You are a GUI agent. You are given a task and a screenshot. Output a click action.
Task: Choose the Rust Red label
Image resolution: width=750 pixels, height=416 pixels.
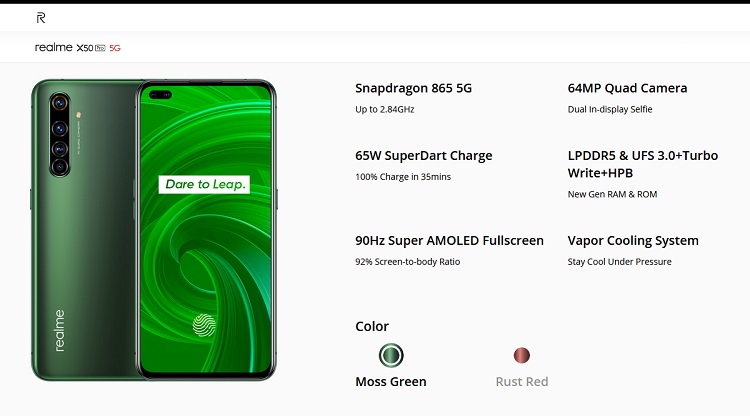pos(522,382)
